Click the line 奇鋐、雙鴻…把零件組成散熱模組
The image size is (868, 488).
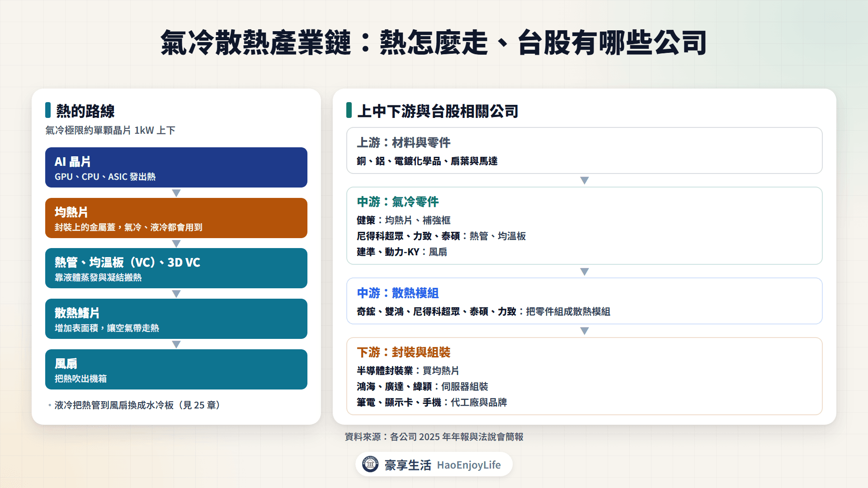point(484,311)
